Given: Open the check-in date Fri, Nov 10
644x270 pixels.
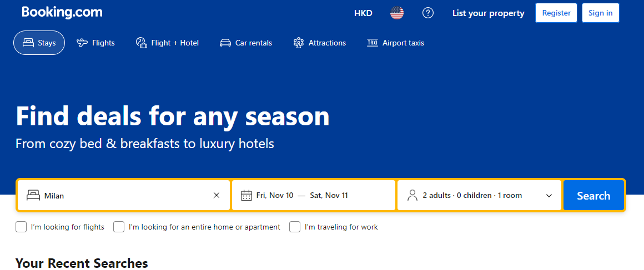Looking at the screenshot, I should point(275,195).
